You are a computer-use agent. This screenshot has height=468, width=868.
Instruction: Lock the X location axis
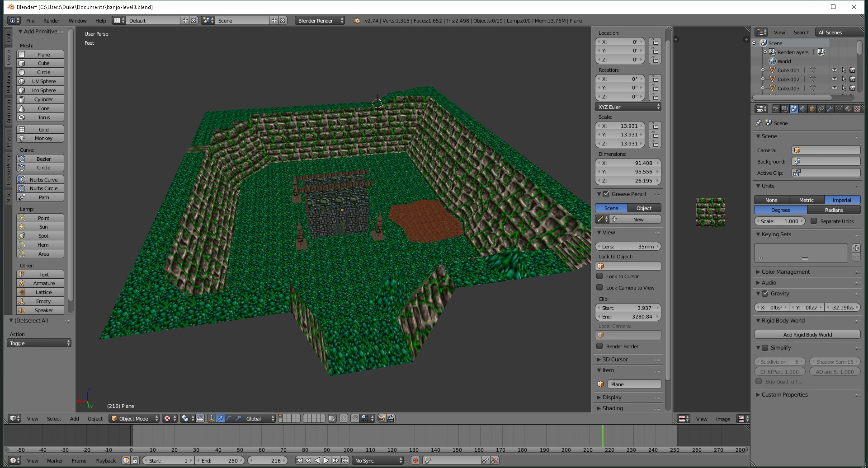655,42
